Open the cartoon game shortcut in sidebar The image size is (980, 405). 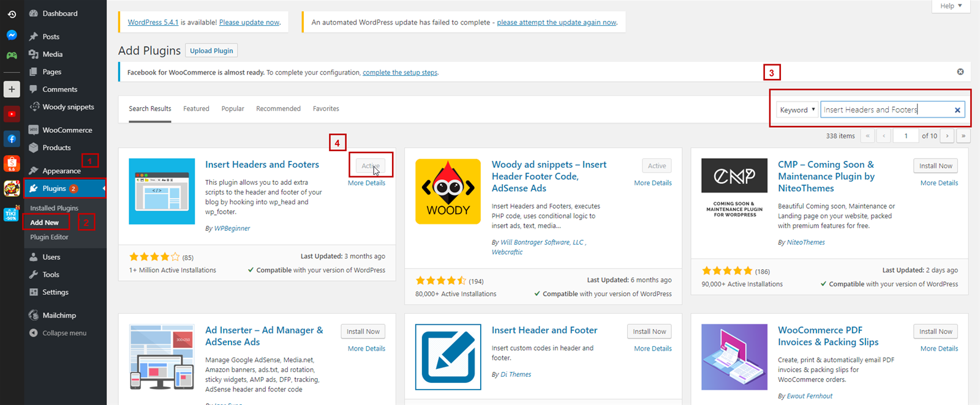click(12, 188)
